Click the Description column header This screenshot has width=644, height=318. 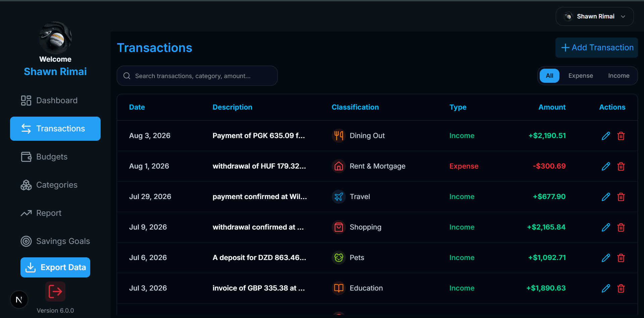pos(232,107)
